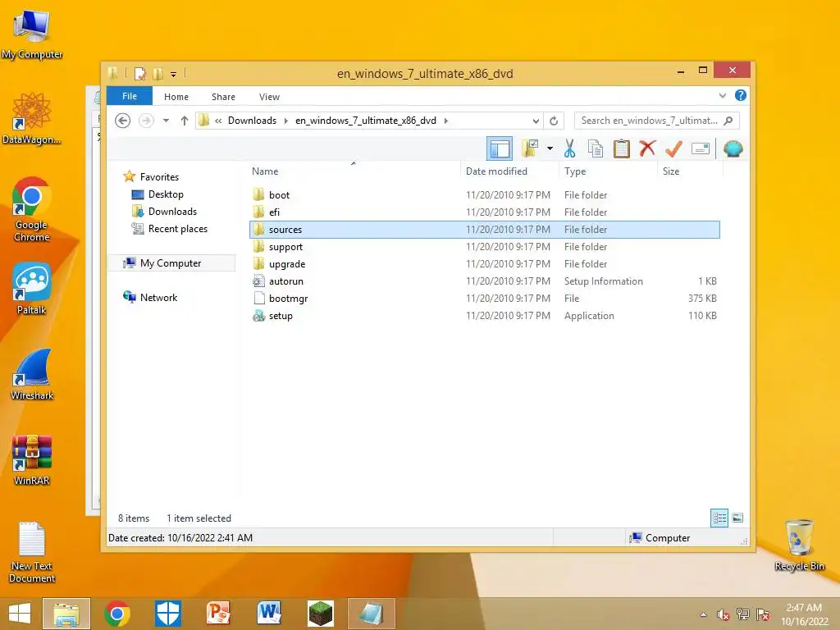The width and height of the screenshot is (840, 630).
Task: Open Word from the taskbar
Action: point(269,614)
